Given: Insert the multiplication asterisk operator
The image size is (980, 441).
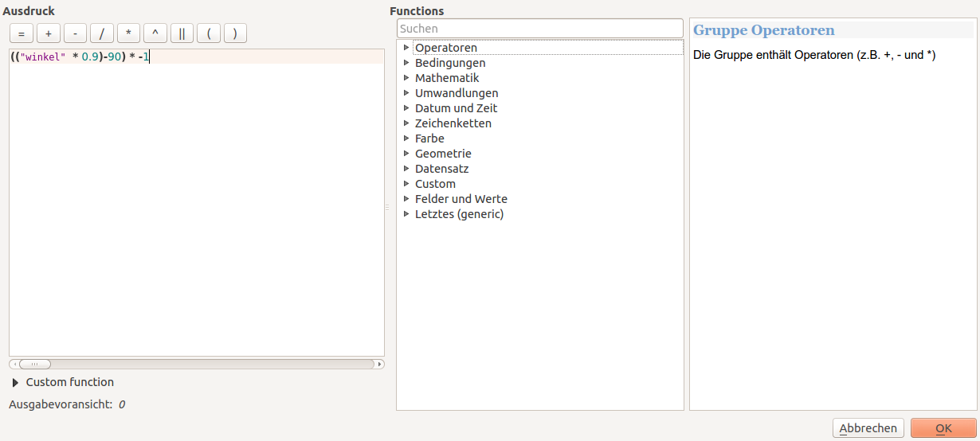Looking at the screenshot, I should [128, 33].
